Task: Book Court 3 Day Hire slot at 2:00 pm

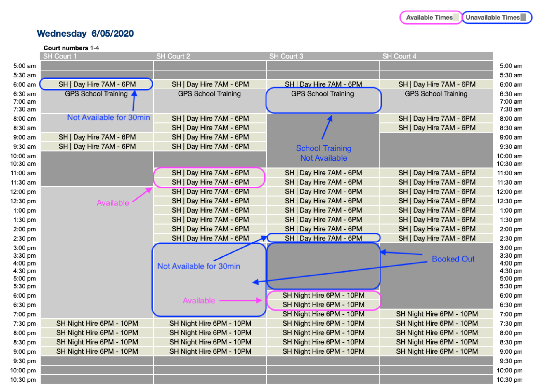Action: [323, 229]
